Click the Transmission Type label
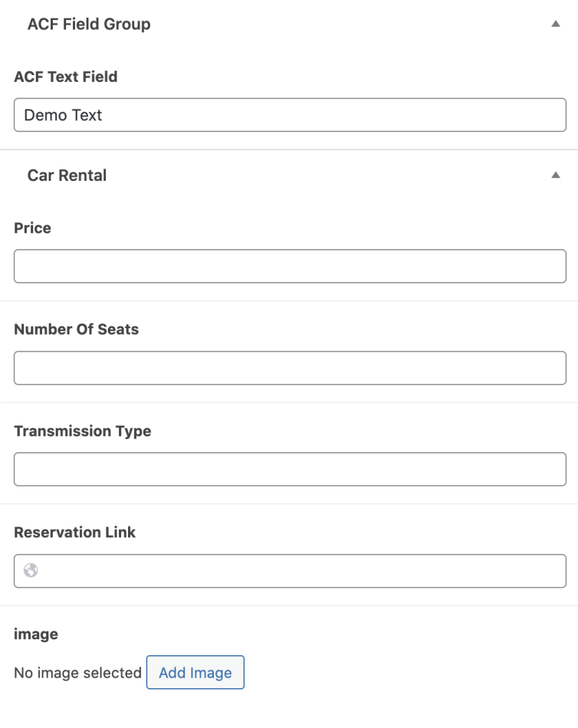Screen dimensions: 578x728 tap(83, 431)
